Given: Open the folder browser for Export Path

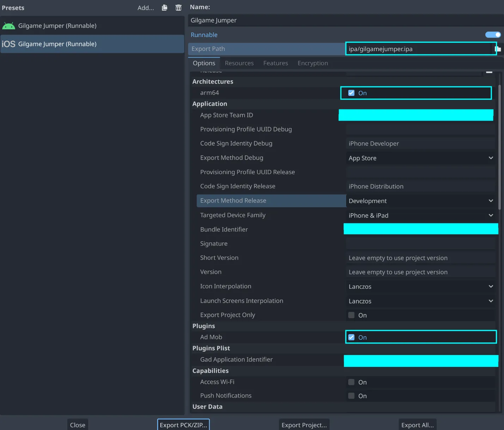Looking at the screenshot, I should point(498,49).
